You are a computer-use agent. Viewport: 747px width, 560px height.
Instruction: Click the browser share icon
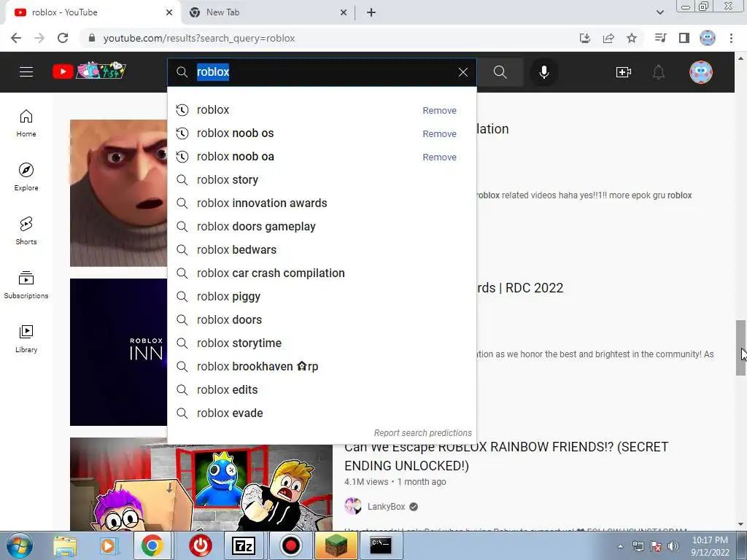(608, 38)
